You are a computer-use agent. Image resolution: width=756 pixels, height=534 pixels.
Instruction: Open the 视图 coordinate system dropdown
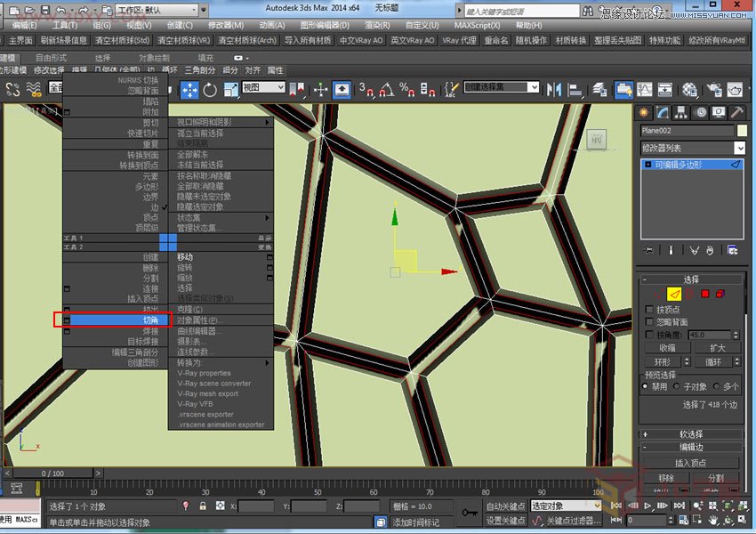[263, 87]
